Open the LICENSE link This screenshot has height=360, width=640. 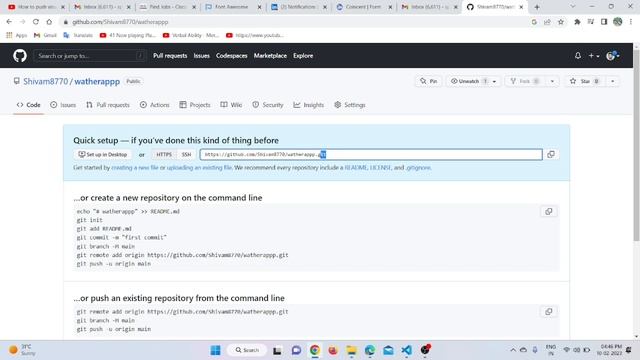pos(380,168)
